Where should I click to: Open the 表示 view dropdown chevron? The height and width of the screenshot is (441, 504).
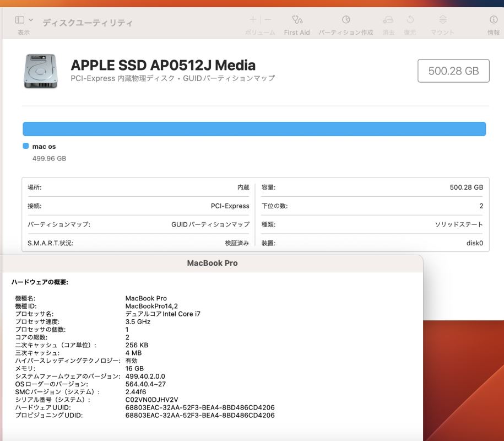pyautogui.click(x=31, y=20)
